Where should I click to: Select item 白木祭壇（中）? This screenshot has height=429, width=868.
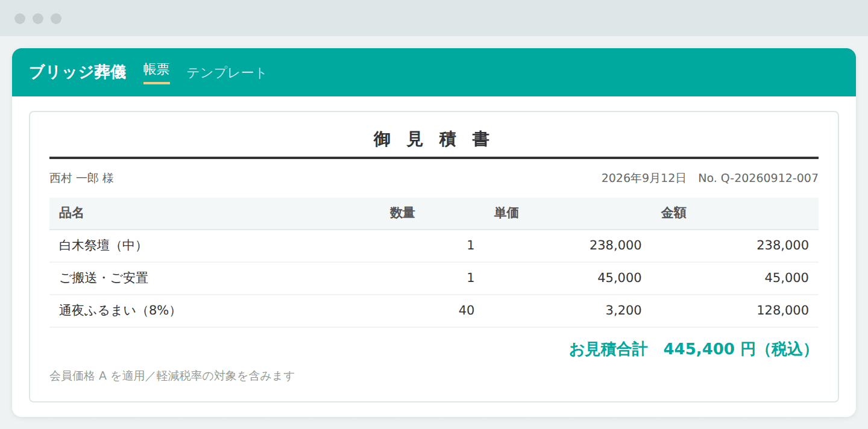103,246
